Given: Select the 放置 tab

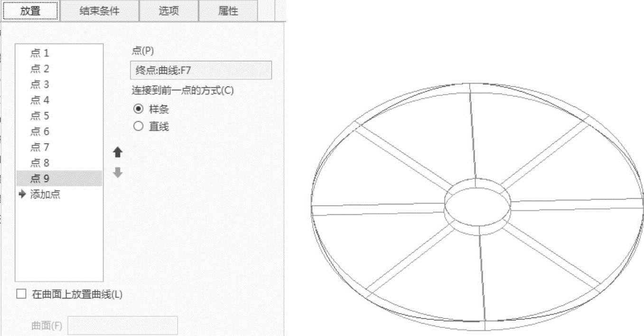Looking at the screenshot, I should (x=30, y=11).
